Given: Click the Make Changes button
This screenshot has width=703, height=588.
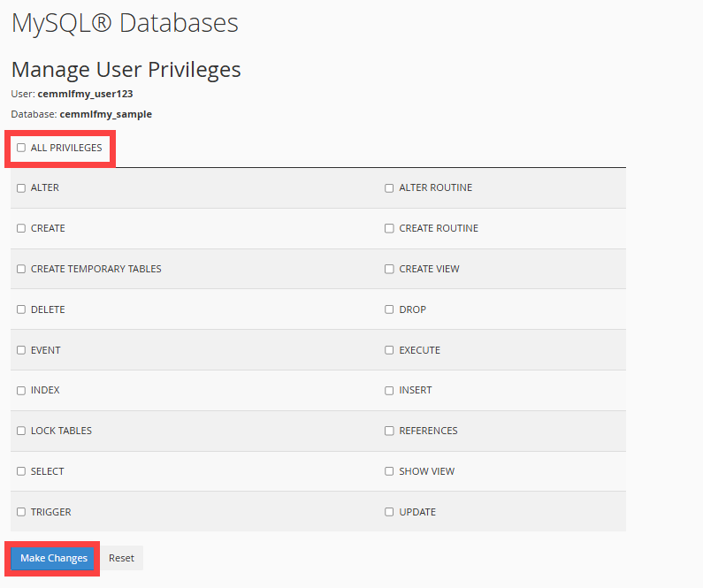Looking at the screenshot, I should click(54, 558).
